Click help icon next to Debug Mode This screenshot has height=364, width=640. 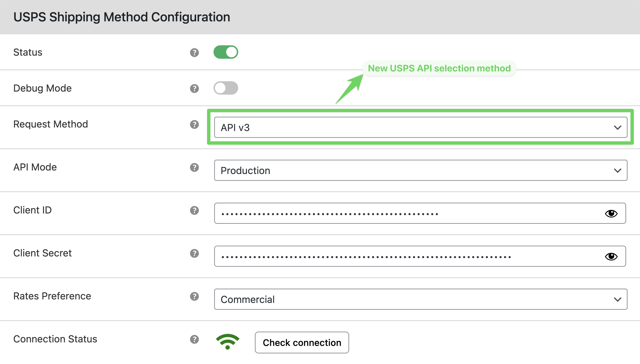tap(194, 89)
